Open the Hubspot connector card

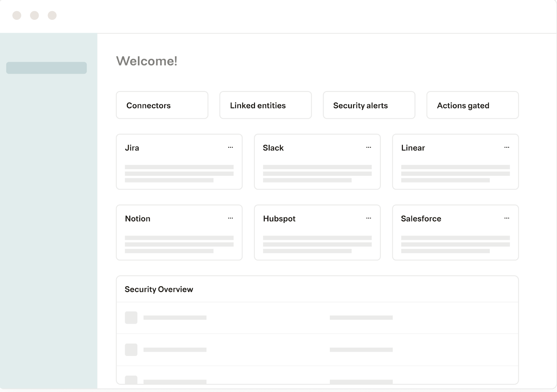coord(317,233)
